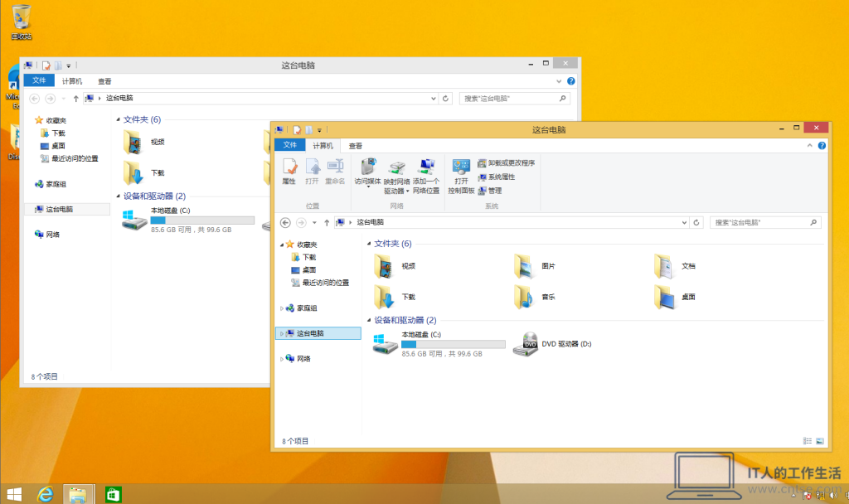
Task: Open the Windows Store from the taskbar
Action: tap(113, 494)
